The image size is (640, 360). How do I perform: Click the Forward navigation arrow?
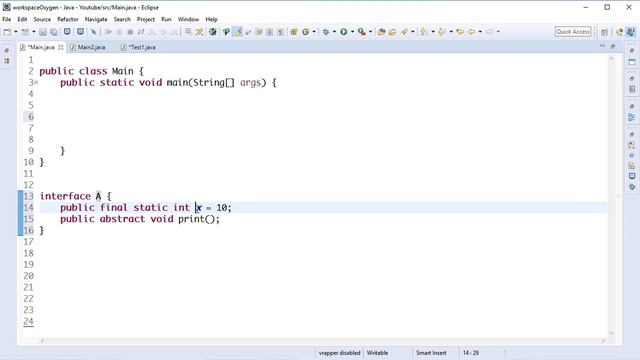(x=489, y=32)
